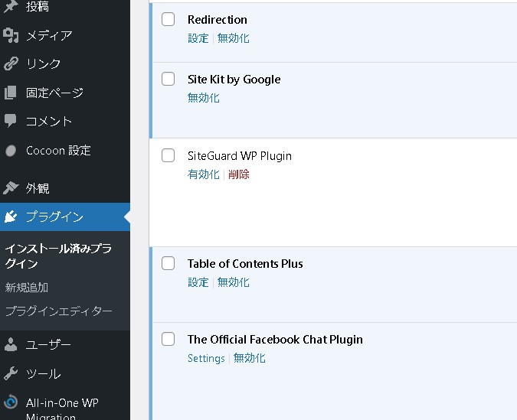The image size is (517, 420).
Task: Click the paintbrush icon beside 外観
Action: click(11, 187)
